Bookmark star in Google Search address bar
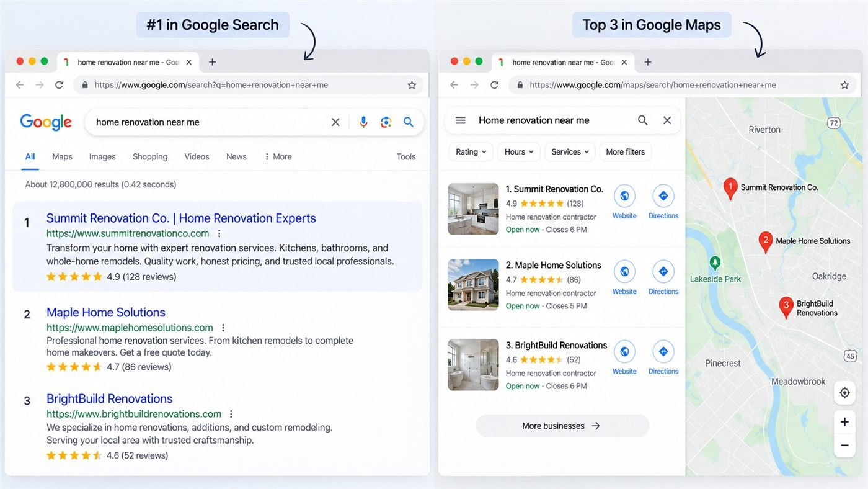The image size is (868, 489). [412, 85]
